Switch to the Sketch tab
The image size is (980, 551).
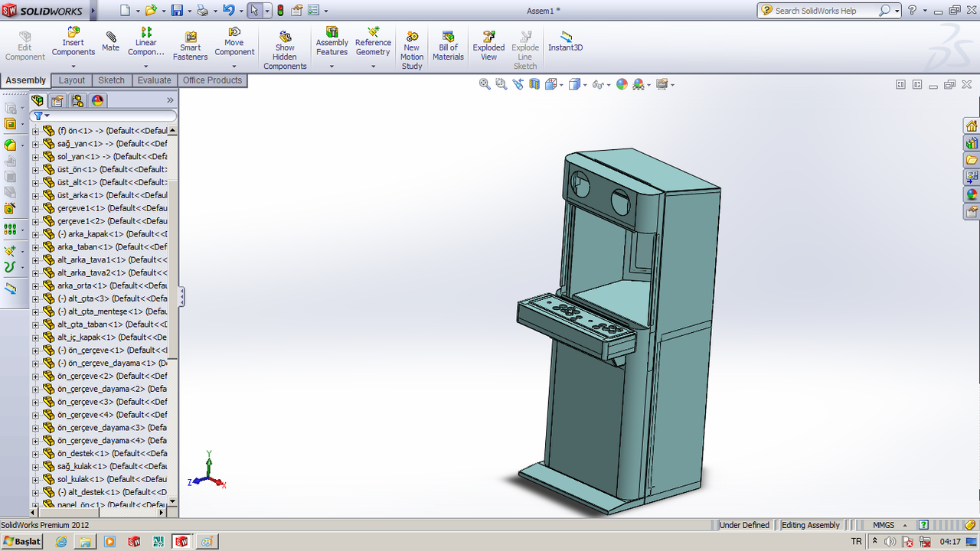[x=111, y=80]
